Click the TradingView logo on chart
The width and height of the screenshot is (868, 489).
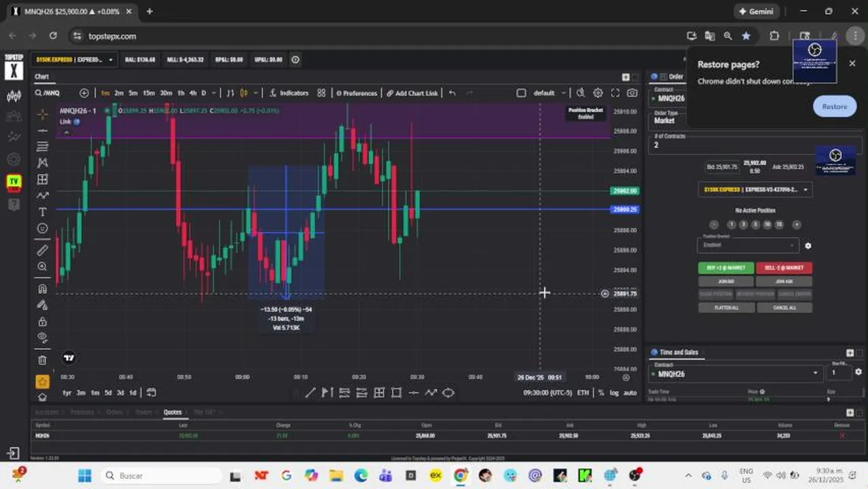pos(68,358)
